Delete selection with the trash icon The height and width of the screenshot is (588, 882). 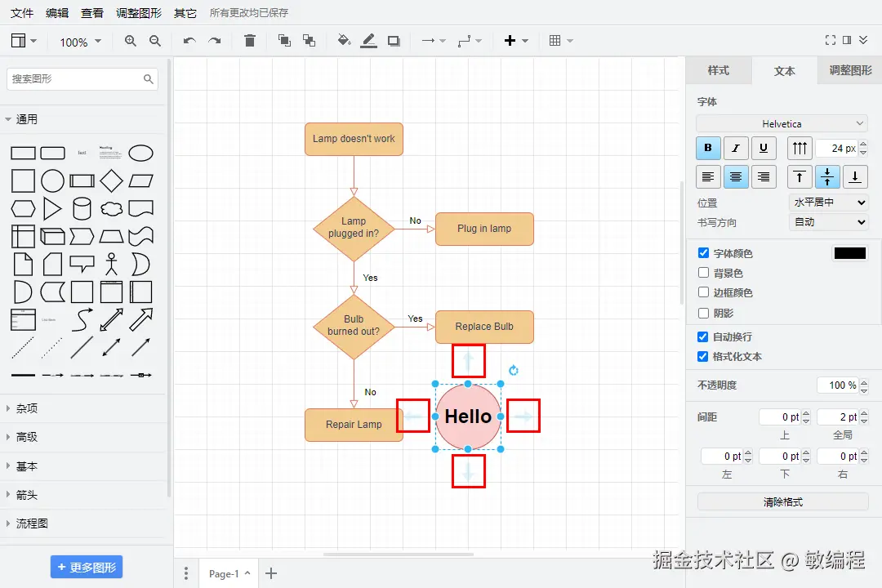pyautogui.click(x=250, y=41)
